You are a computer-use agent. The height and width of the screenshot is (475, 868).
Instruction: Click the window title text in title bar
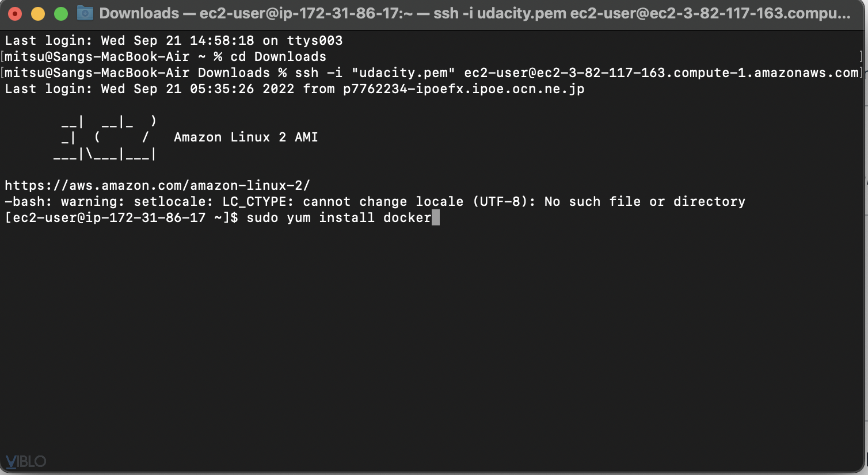tap(474, 13)
